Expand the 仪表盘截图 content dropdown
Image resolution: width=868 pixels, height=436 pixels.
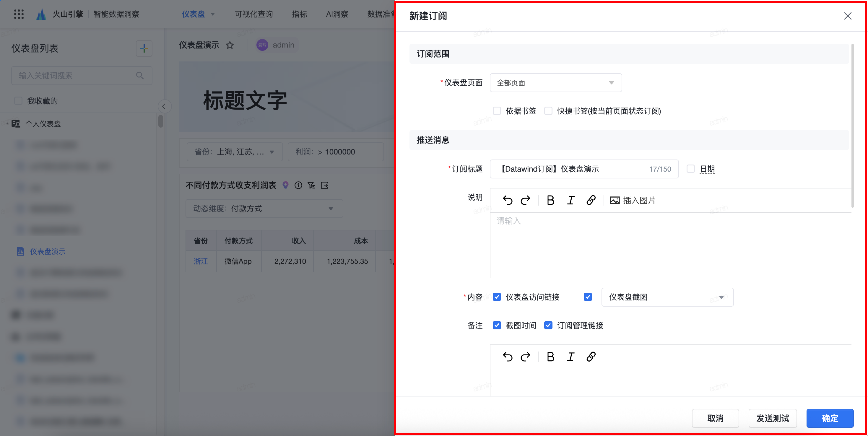[667, 297]
